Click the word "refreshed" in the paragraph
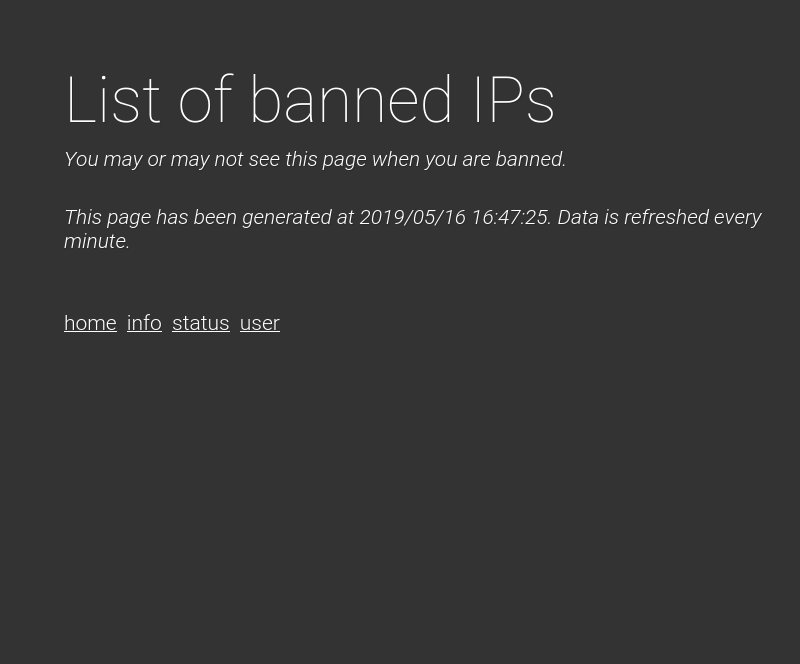The width and height of the screenshot is (800, 664). [666, 217]
